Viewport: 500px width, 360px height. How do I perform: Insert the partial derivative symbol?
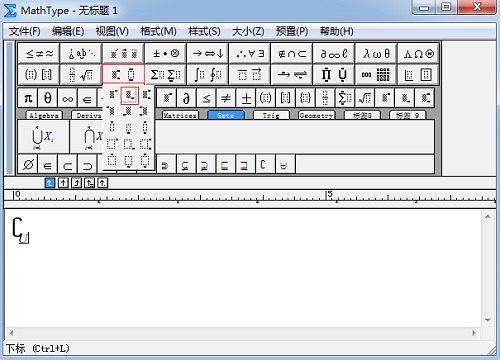click(186, 98)
